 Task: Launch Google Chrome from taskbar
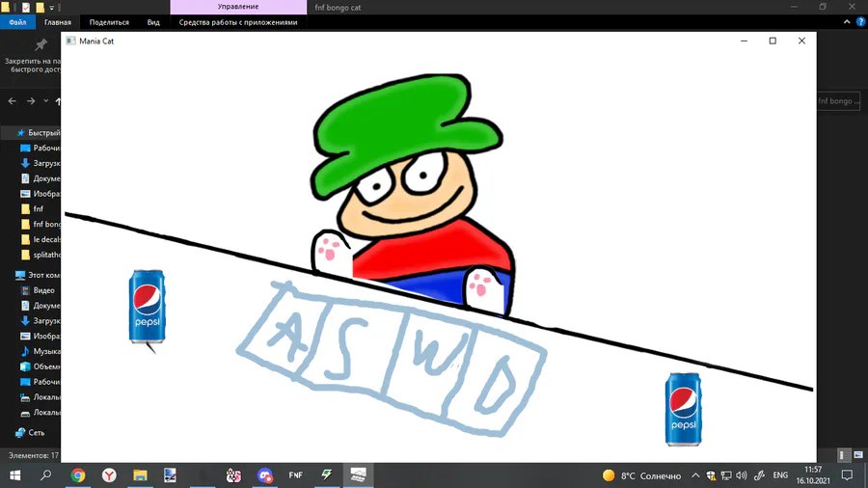78,475
